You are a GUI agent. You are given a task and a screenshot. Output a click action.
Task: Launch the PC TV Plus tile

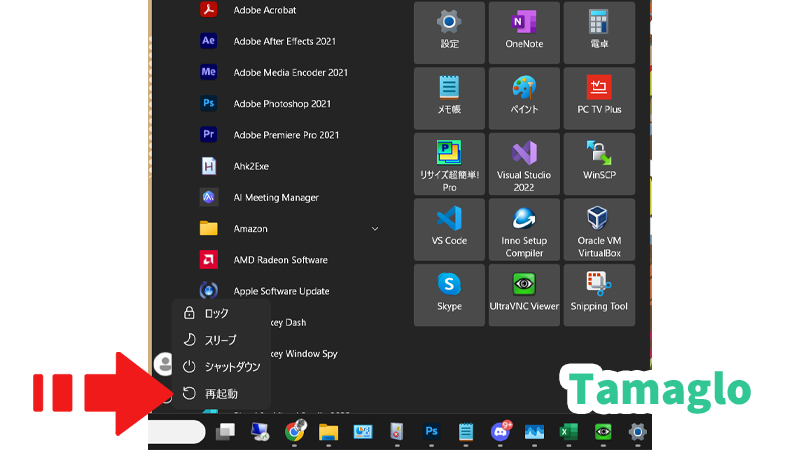599,97
